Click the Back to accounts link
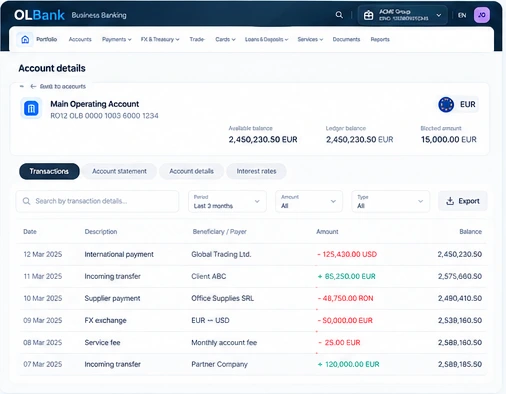This screenshot has height=394, width=506. [63, 86]
